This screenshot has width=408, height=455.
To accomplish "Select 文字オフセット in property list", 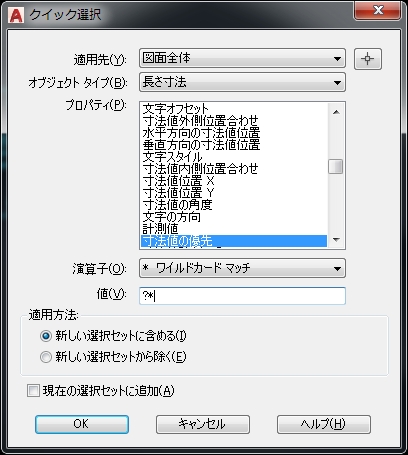I will pos(234,109).
